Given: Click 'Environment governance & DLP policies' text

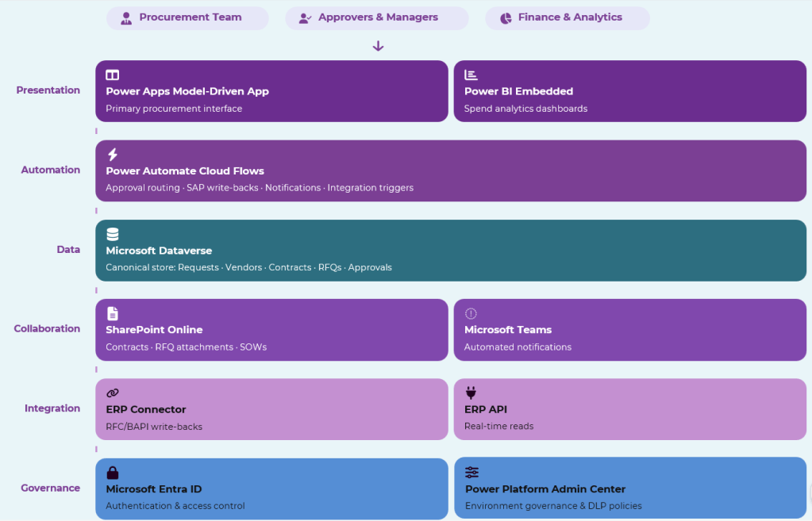Looking at the screenshot, I should pos(553,506).
